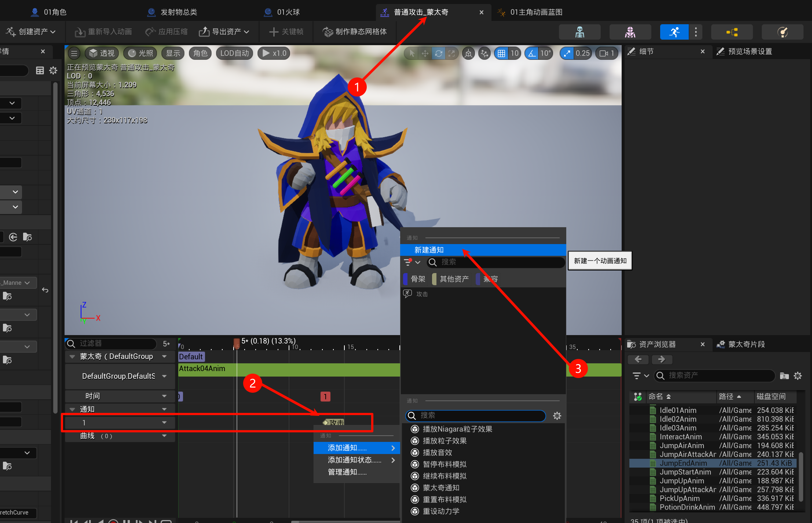Click the x1.0 playback speed control

point(274,54)
